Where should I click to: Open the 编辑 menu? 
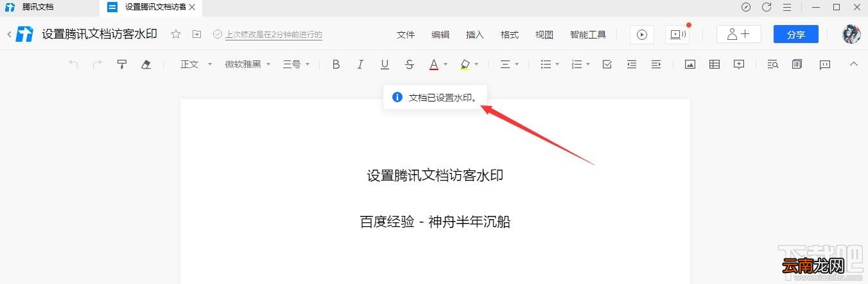click(440, 35)
